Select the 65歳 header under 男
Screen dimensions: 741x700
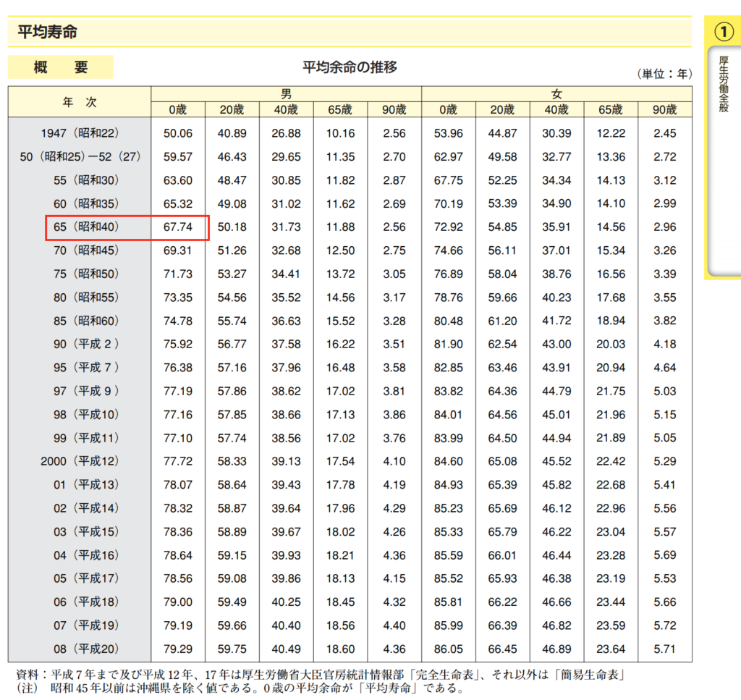coord(340,110)
